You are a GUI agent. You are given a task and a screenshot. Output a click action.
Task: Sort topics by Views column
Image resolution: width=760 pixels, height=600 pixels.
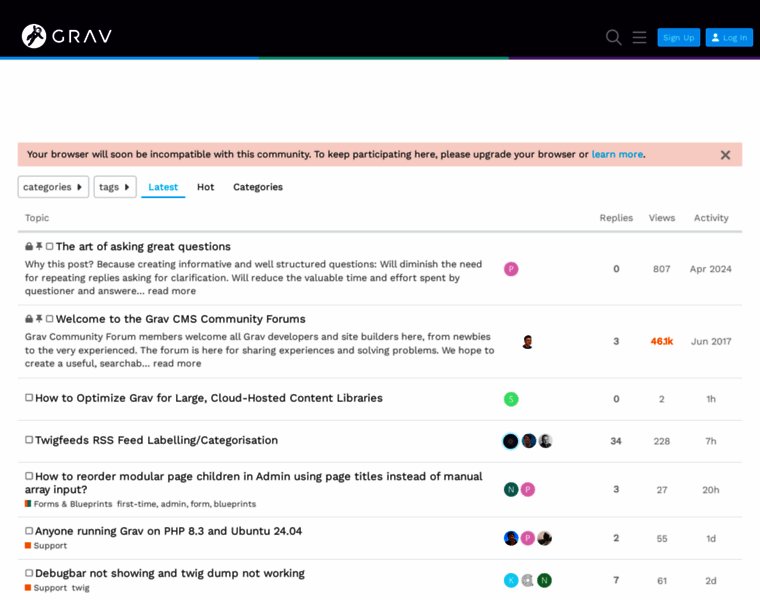[662, 218]
